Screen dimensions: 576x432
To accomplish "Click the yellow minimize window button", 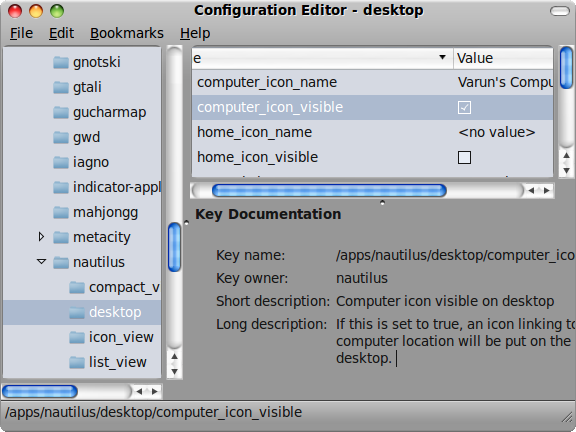I will pyautogui.click(x=36, y=11).
